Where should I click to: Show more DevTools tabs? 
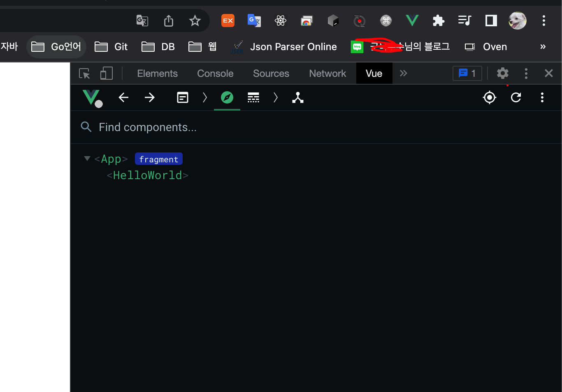[403, 74]
